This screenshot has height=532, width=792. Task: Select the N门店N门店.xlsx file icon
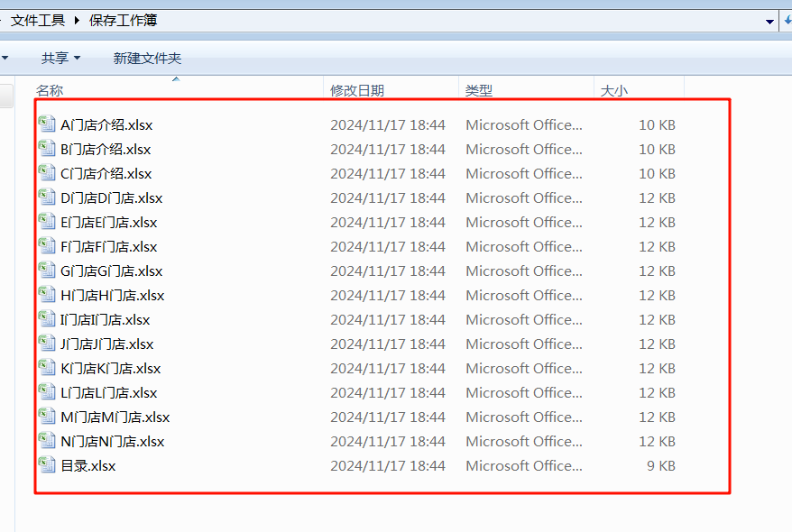[47, 441]
